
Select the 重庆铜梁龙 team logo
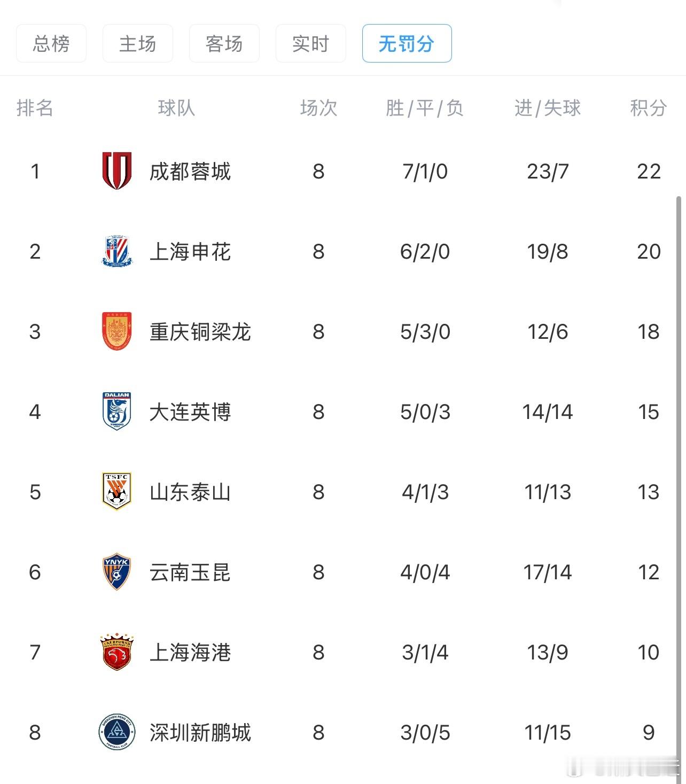click(x=116, y=332)
